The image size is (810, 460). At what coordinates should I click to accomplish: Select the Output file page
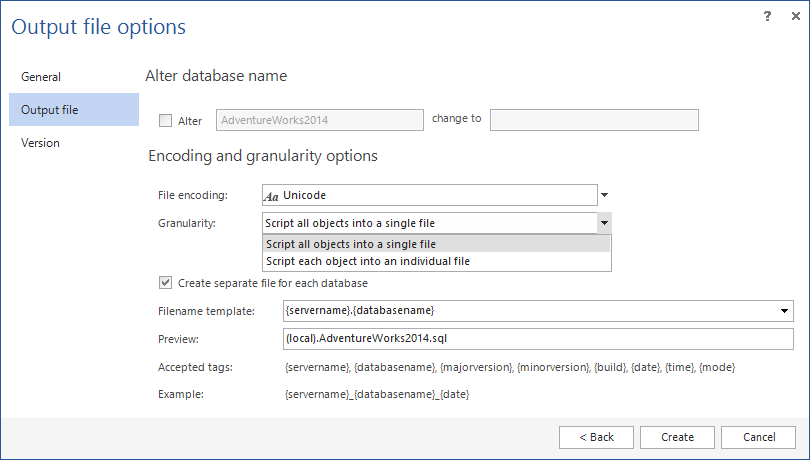pyautogui.click(x=50, y=110)
